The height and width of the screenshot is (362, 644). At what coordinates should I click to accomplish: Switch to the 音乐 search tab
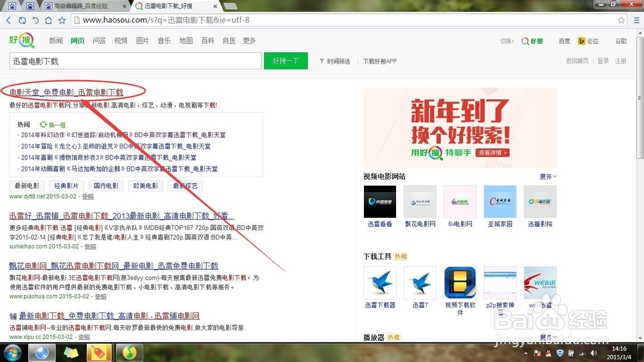click(164, 41)
